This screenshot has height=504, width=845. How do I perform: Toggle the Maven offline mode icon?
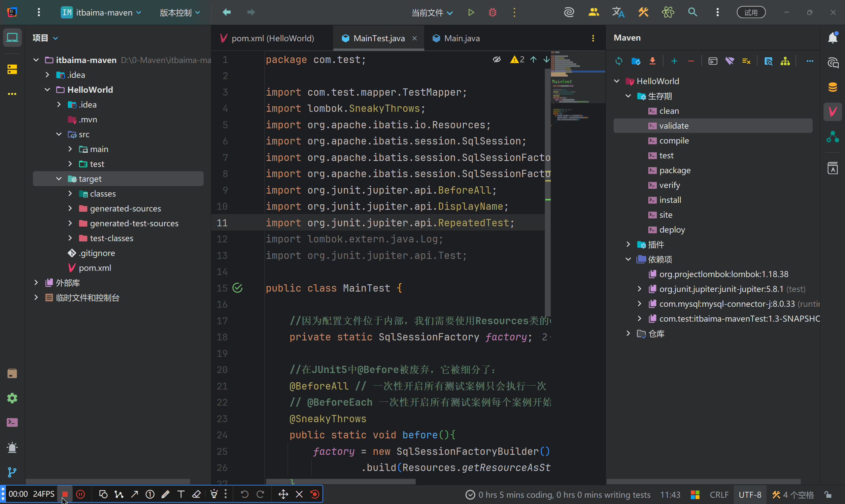(x=729, y=61)
